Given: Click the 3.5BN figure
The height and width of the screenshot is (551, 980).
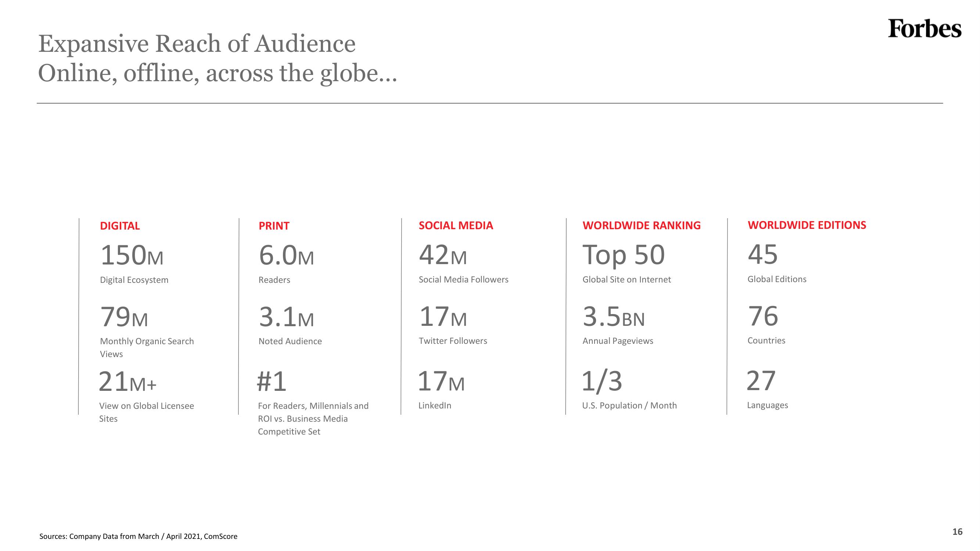Looking at the screenshot, I should point(614,317).
